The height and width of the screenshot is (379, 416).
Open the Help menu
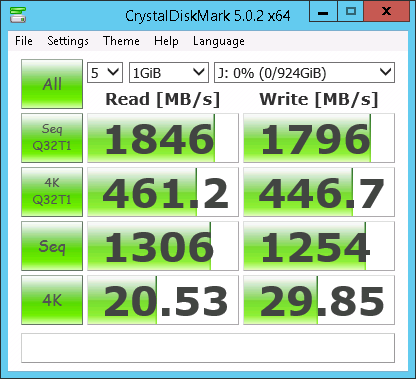click(166, 41)
